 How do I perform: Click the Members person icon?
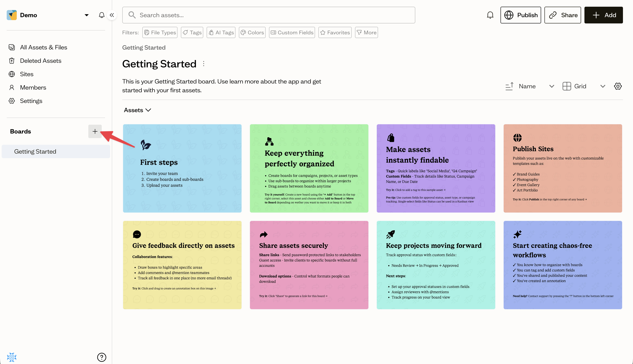coord(12,87)
